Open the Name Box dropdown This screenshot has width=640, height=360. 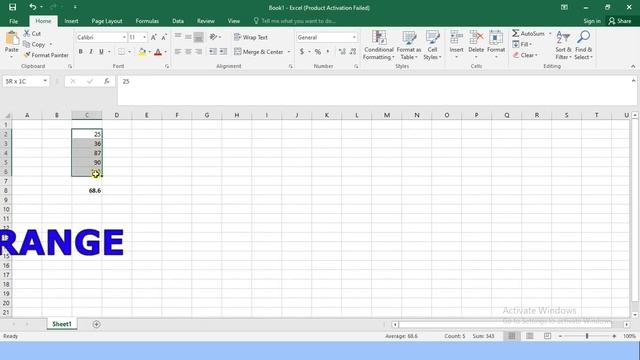coord(45,81)
